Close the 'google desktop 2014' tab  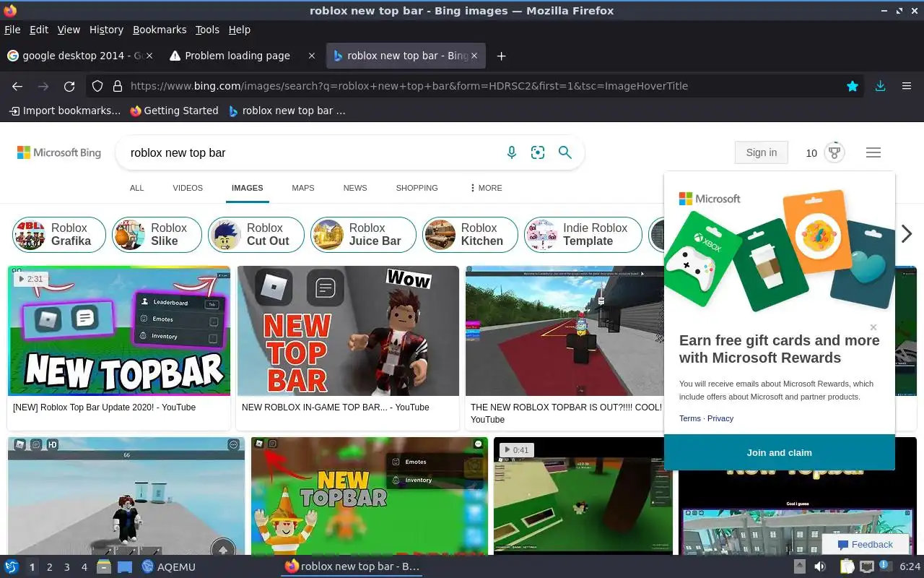point(149,56)
